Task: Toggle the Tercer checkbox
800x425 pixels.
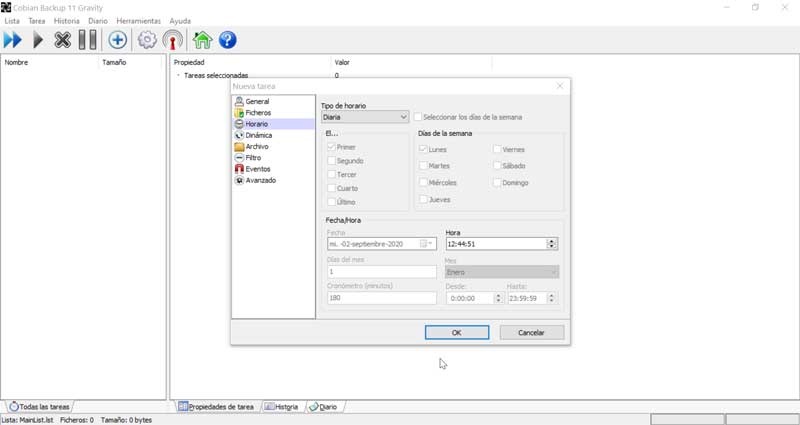Action: click(x=332, y=174)
